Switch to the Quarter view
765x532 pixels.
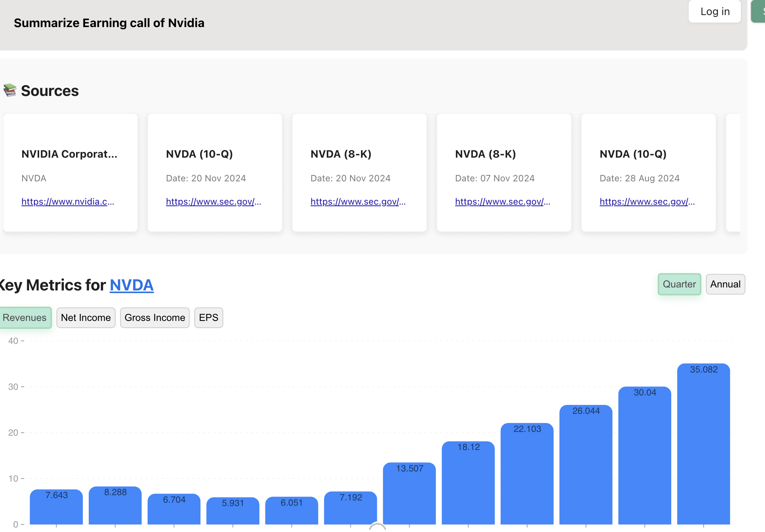tap(679, 284)
